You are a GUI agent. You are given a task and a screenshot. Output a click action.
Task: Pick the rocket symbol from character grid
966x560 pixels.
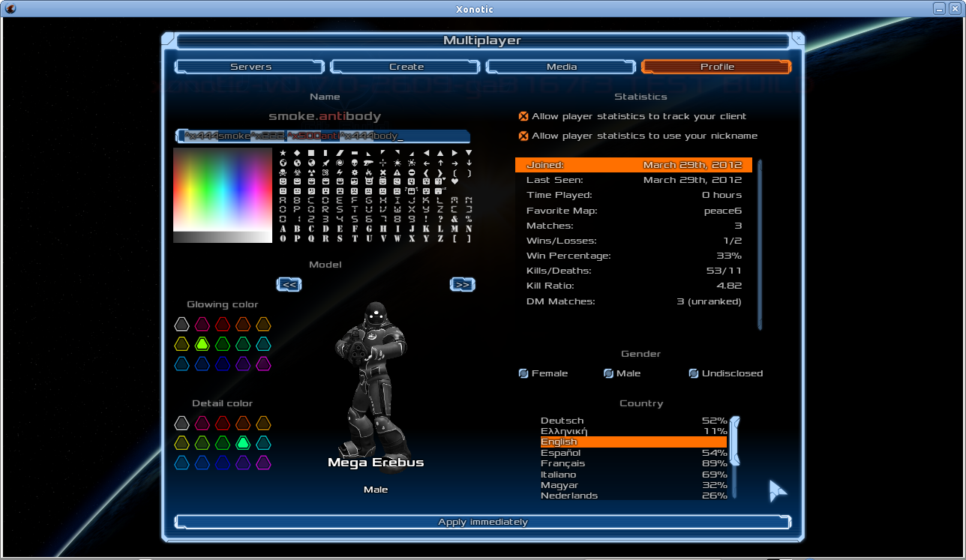(x=325, y=163)
